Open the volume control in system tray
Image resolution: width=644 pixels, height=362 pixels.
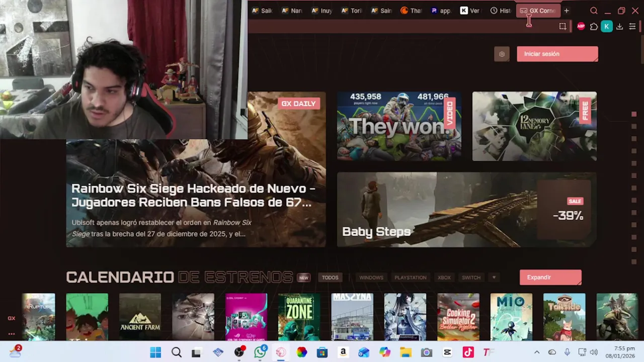(594, 352)
